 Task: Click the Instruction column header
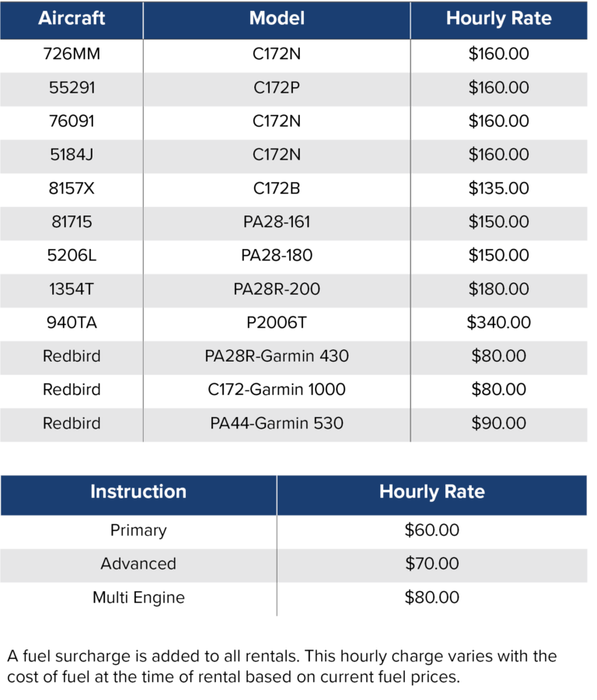[138, 492]
